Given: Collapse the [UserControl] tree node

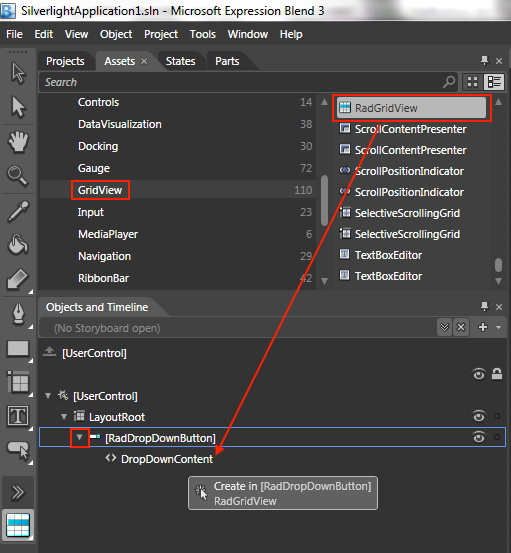Looking at the screenshot, I should click(48, 396).
